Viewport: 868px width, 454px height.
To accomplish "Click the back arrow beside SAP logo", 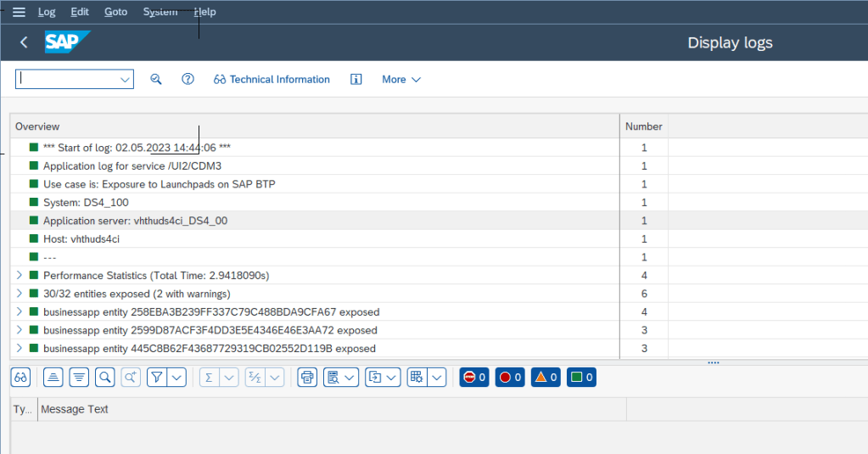I will coord(24,42).
